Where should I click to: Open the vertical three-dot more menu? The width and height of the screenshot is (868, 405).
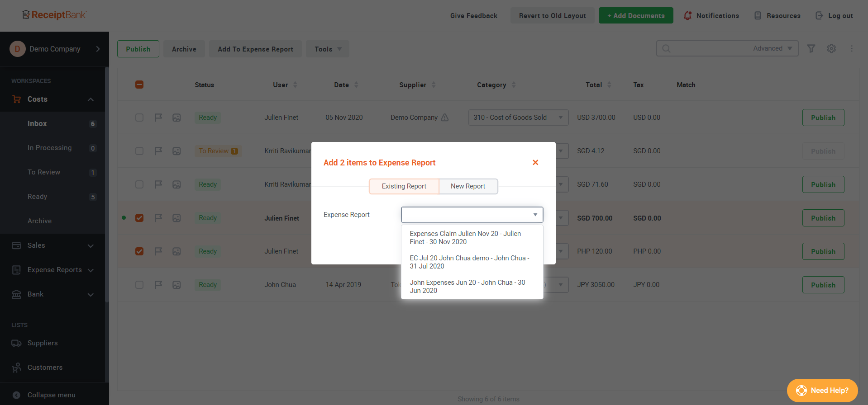[852, 48]
